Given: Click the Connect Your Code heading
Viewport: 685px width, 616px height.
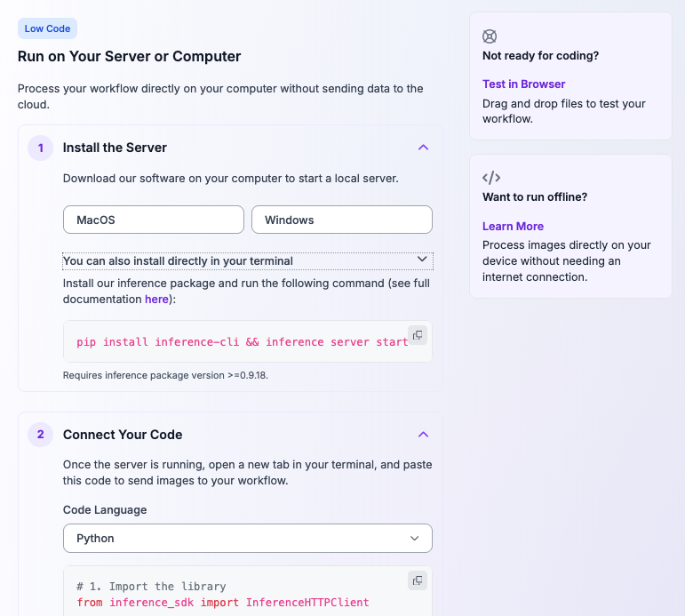Looking at the screenshot, I should click(123, 435).
